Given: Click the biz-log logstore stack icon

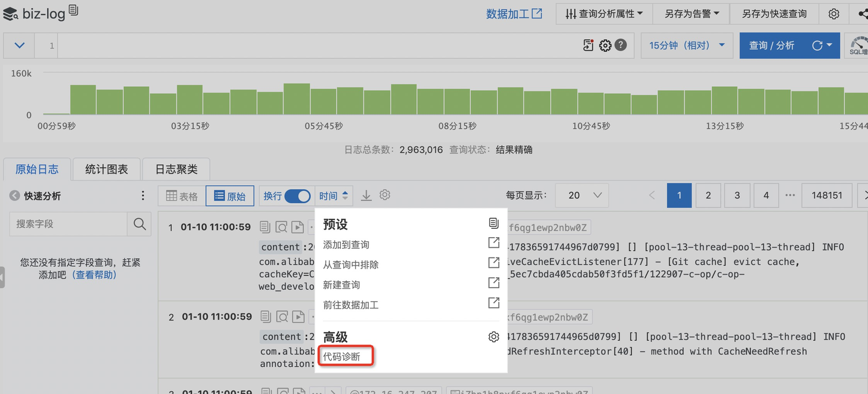Looking at the screenshot, I should [10, 14].
